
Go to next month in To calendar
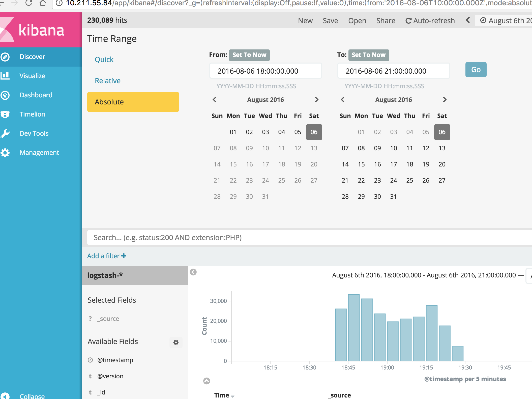click(x=445, y=100)
